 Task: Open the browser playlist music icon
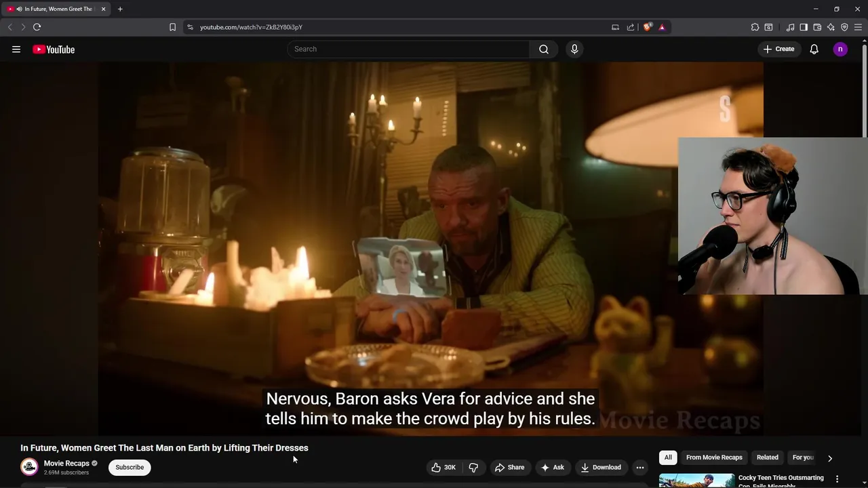(790, 27)
